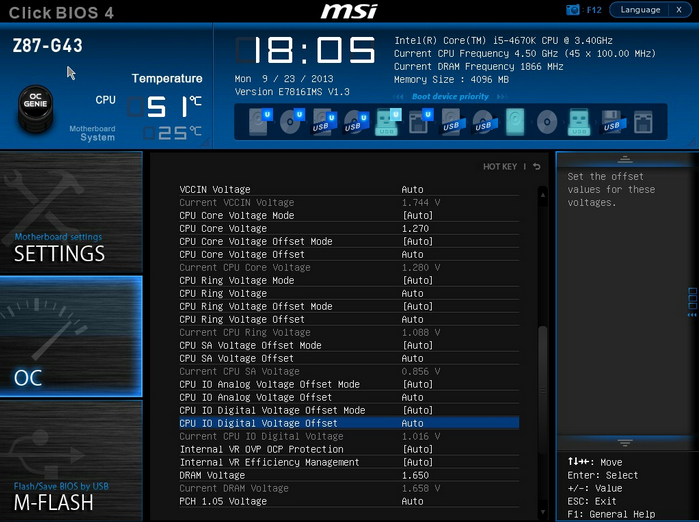Close BIOS with the X button
The width and height of the screenshot is (700, 522).
click(679, 10)
